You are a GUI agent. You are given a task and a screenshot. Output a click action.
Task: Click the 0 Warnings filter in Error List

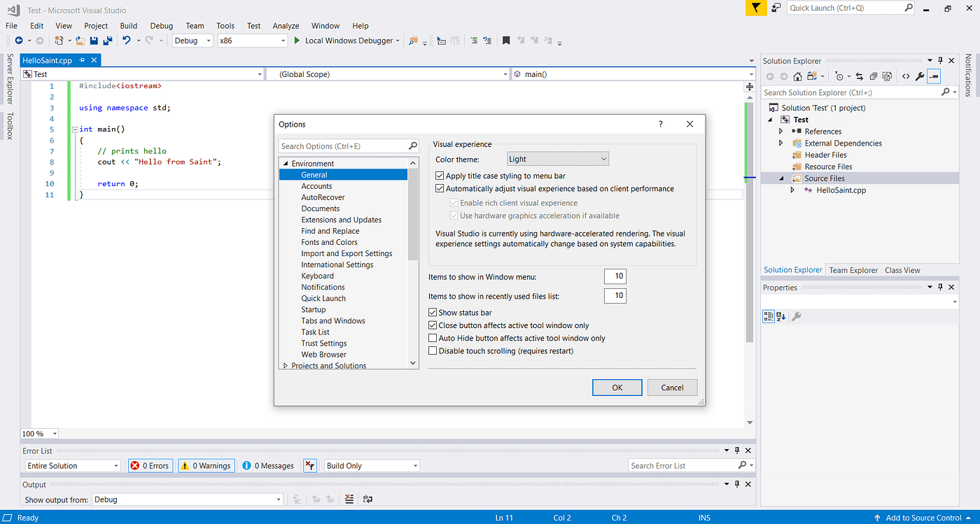tap(206, 465)
